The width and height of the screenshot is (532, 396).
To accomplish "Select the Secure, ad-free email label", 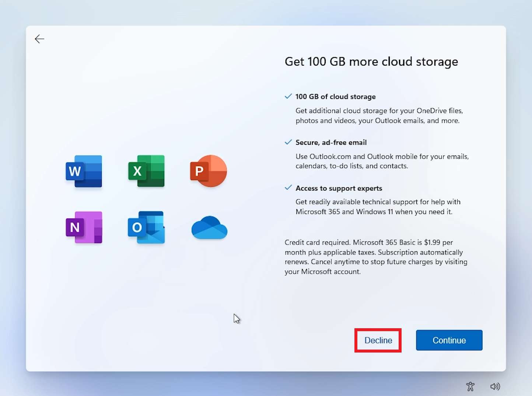I will pos(331,142).
